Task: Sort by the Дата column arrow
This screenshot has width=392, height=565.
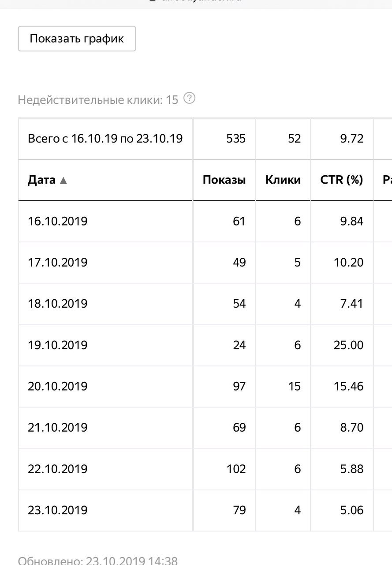Action: pos(63,180)
